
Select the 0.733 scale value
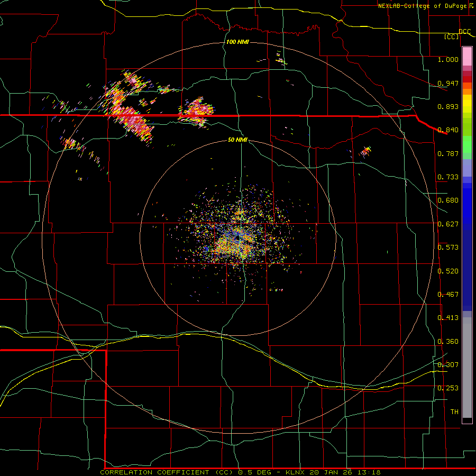pos(448,177)
